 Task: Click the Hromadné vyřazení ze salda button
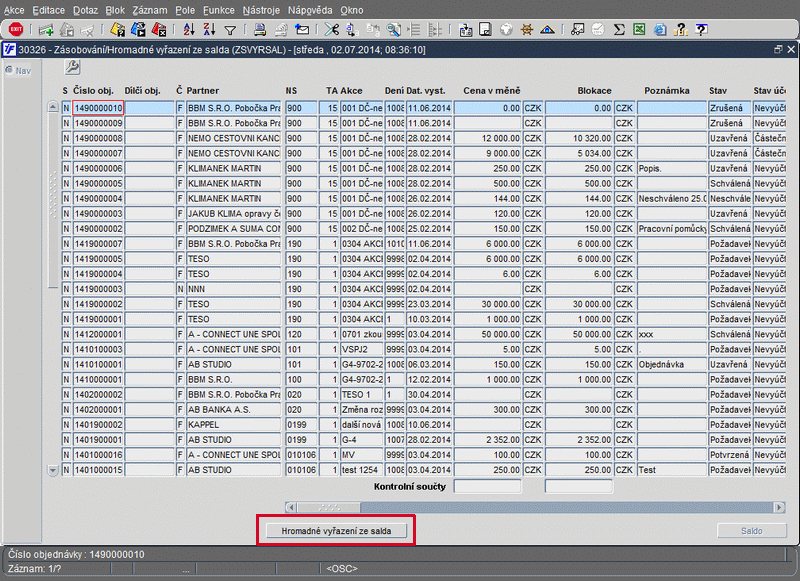pos(336,531)
